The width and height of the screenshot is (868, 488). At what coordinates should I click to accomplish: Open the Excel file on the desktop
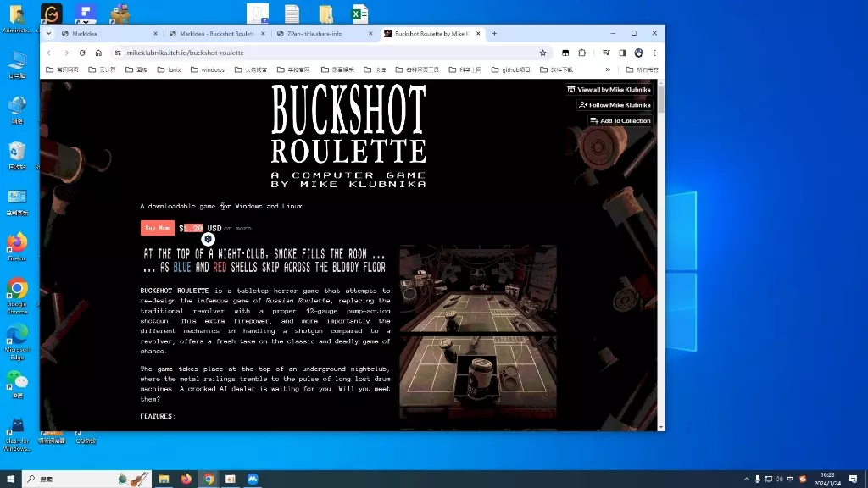point(359,14)
